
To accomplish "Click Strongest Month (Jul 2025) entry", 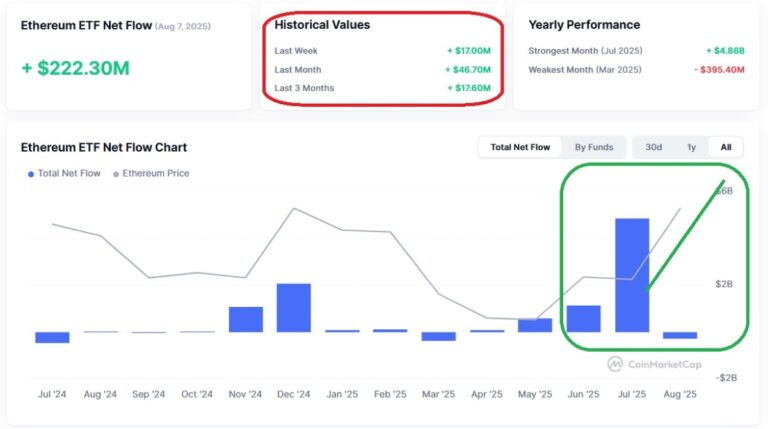I will 584,50.
